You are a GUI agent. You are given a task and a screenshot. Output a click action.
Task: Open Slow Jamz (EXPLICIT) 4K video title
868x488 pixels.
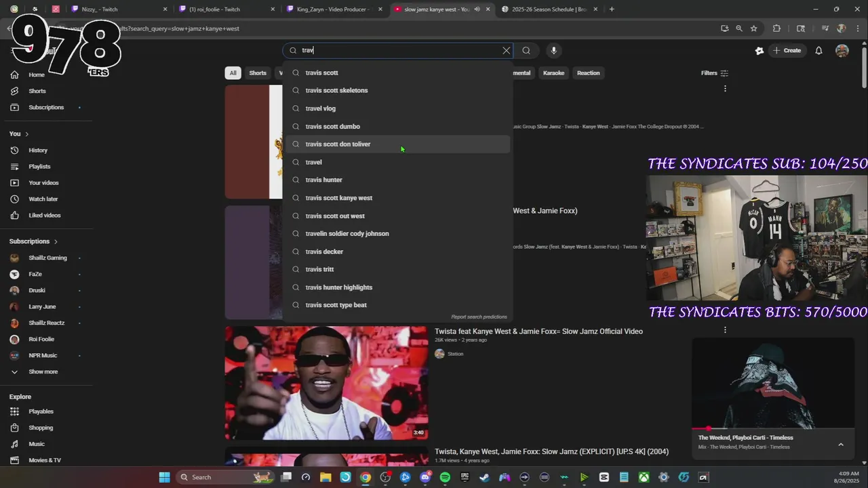pos(551,451)
